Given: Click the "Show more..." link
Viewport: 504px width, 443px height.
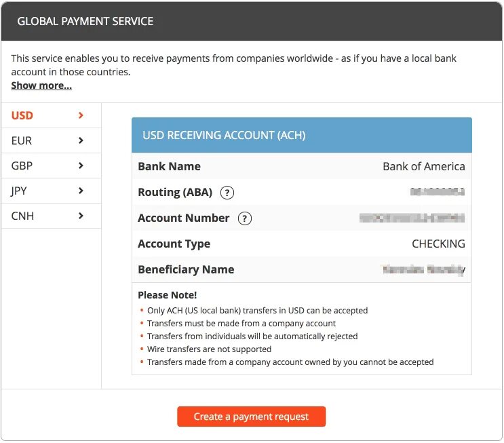Looking at the screenshot, I should click(41, 85).
